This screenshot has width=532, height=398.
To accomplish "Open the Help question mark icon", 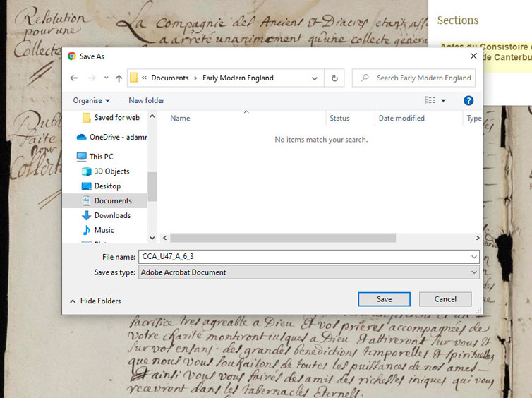I will [x=468, y=100].
